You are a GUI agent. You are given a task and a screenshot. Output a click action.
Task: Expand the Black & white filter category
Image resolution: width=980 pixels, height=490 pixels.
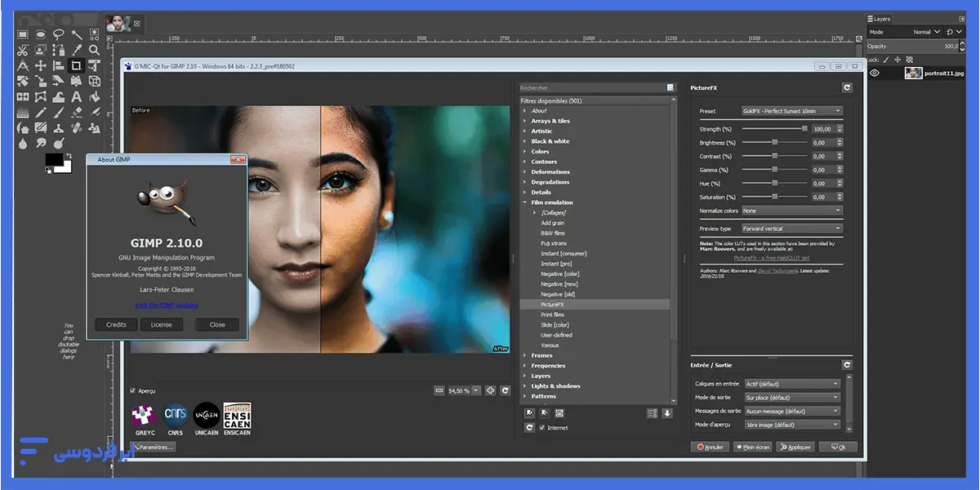[x=524, y=141]
